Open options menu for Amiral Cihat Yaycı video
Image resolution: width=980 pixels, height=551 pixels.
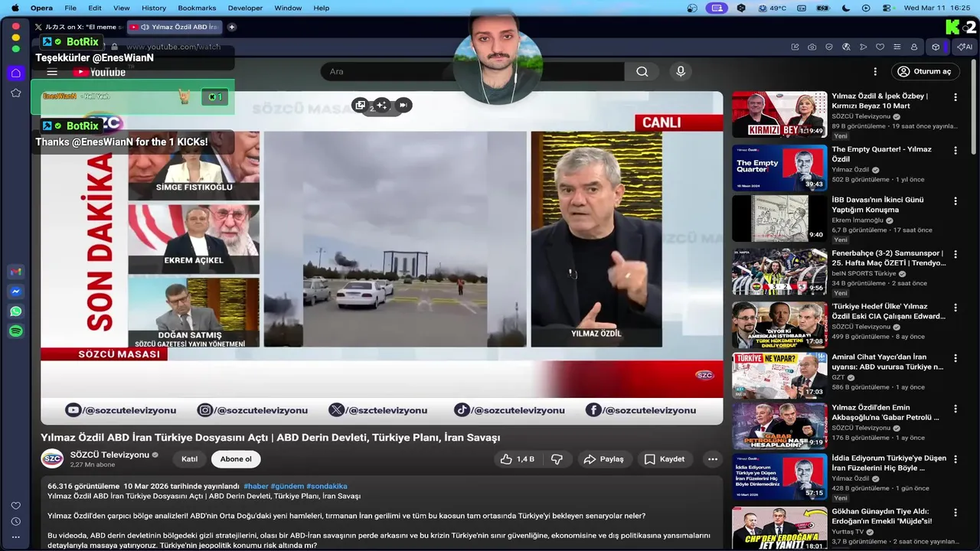pos(955,358)
